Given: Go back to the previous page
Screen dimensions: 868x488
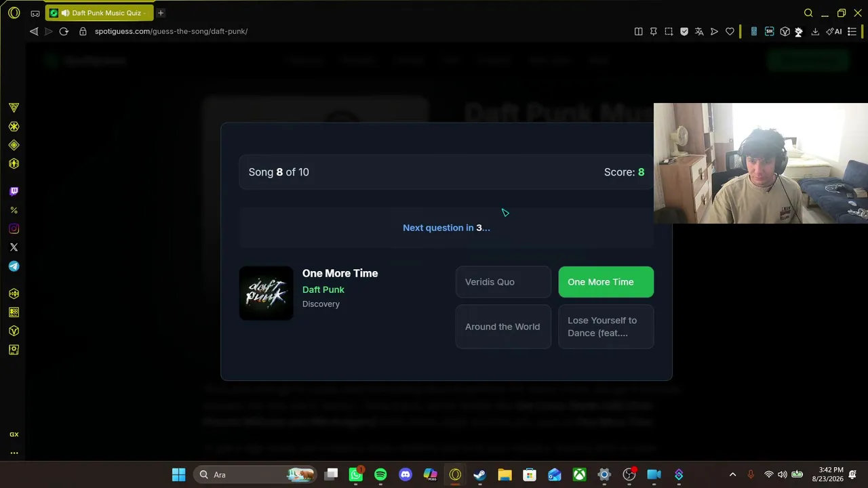Looking at the screenshot, I should 34,31.
